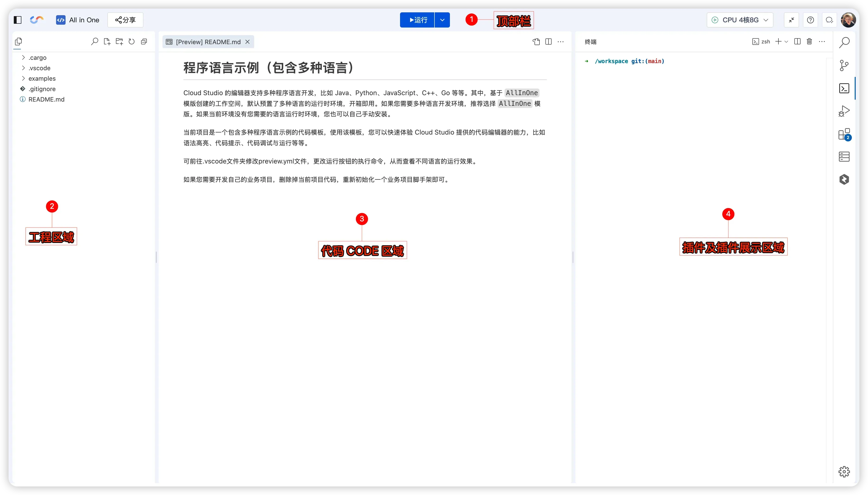
Task: Refresh the file explorer
Action: click(132, 42)
